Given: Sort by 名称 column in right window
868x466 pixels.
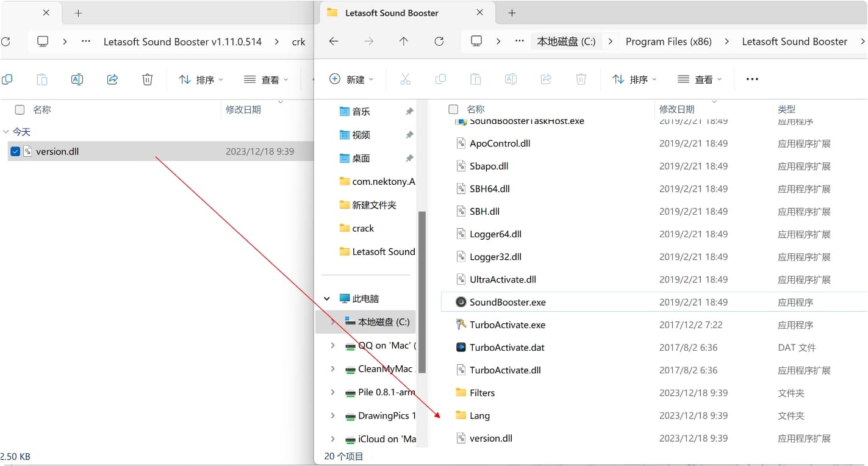Looking at the screenshot, I should coord(475,109).
